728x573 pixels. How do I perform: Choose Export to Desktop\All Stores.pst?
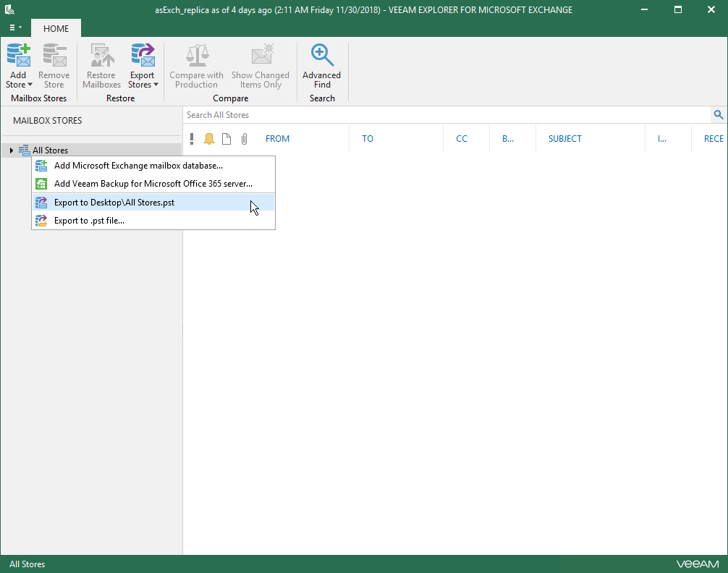153,202
